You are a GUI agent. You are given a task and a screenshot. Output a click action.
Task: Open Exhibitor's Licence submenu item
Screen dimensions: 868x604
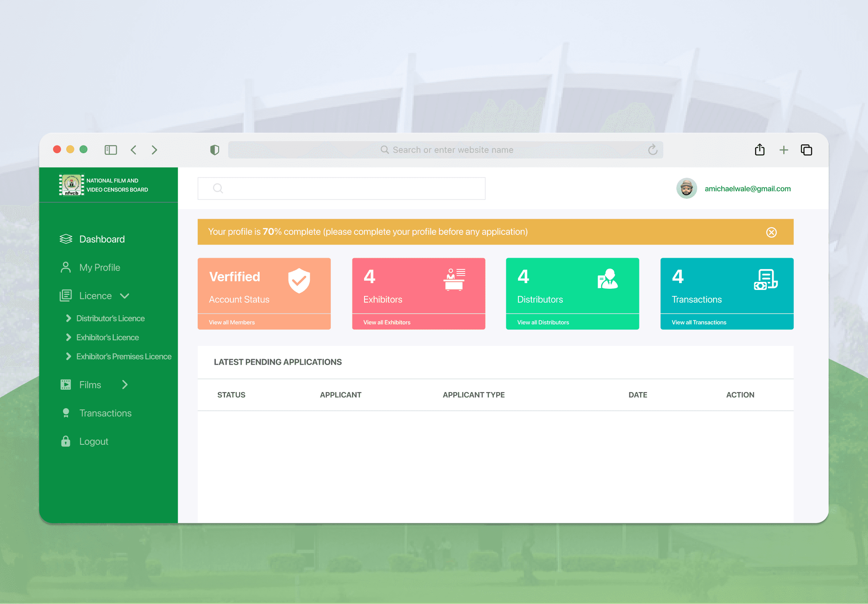[x=108, y=337]
